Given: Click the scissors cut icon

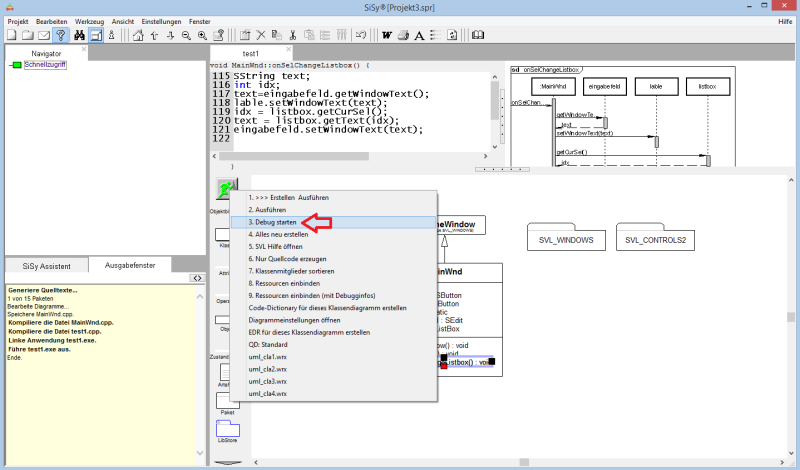Looking at the screenshot, I should coord(293,36).
